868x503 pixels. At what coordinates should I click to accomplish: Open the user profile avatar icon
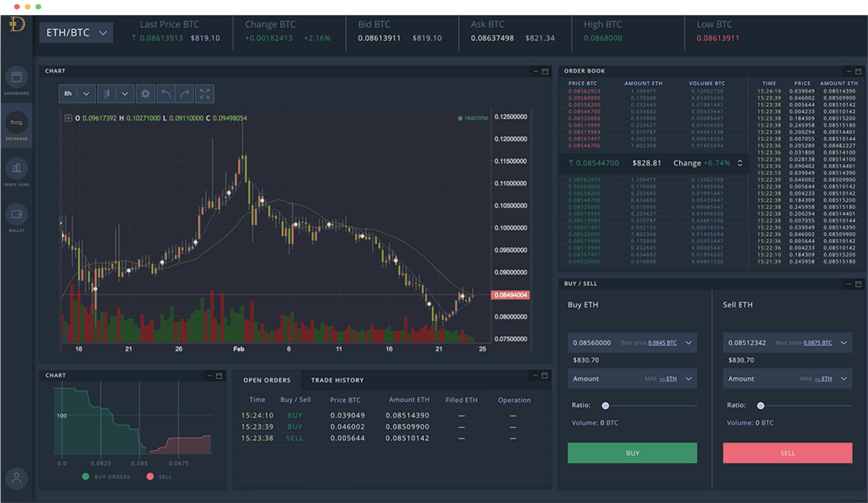16,478
